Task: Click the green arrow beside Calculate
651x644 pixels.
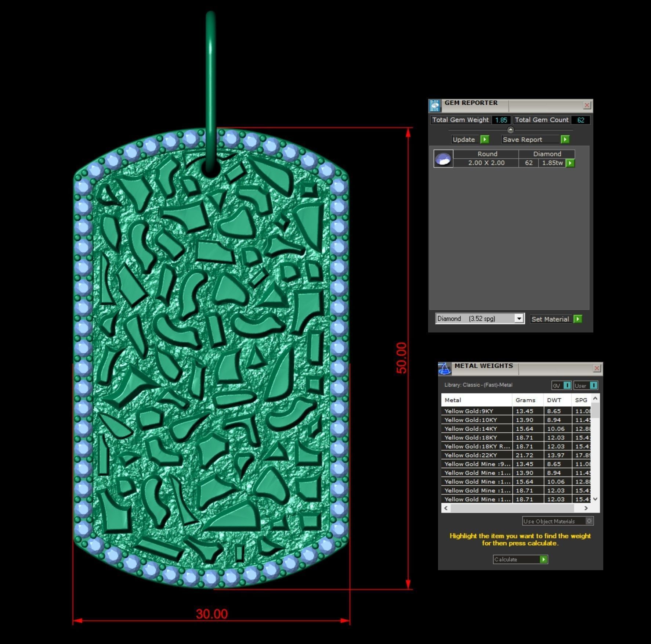Action: point(544,559)
